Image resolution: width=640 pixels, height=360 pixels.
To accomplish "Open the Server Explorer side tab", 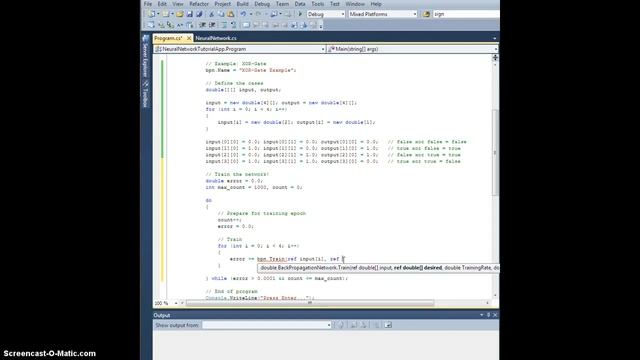I will pos(145,56).
